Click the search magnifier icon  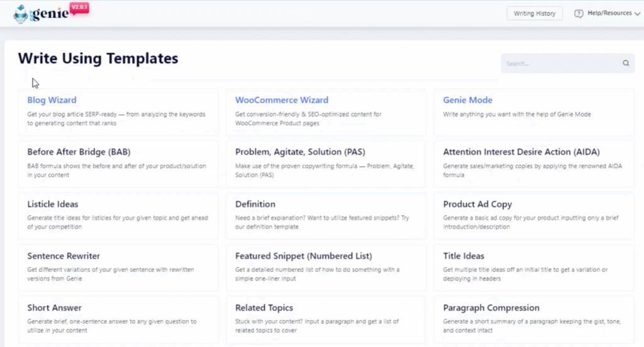626,64
